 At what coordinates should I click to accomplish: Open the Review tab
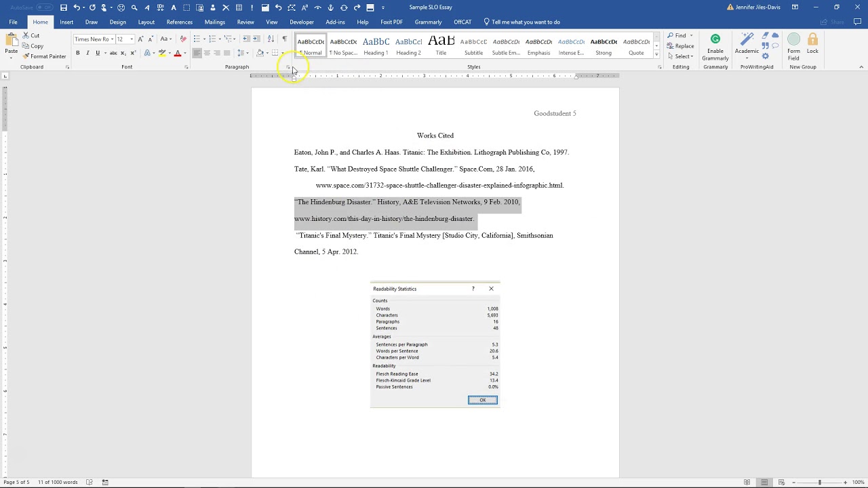click(245, 22)
